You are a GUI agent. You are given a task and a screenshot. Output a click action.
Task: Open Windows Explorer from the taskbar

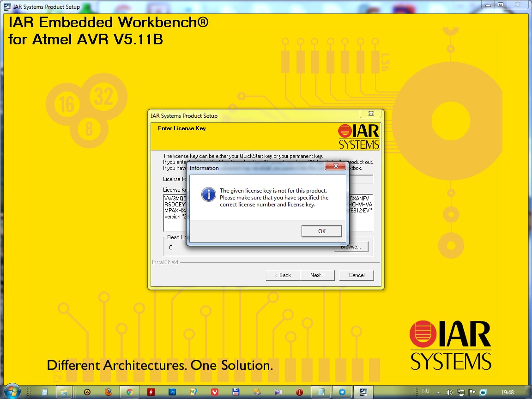[64, 392]
